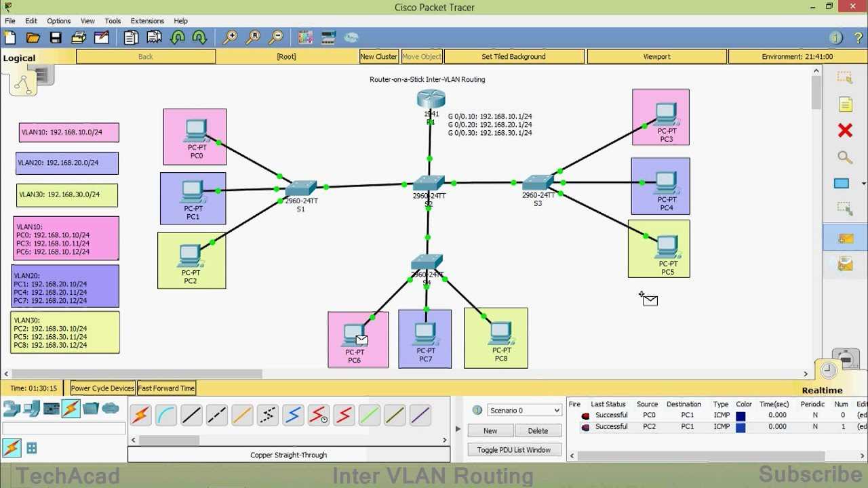The width and height of the screenshot is (868, 488).
Task: Select the Inspect magnifier tool
Action: pos(845,157)
